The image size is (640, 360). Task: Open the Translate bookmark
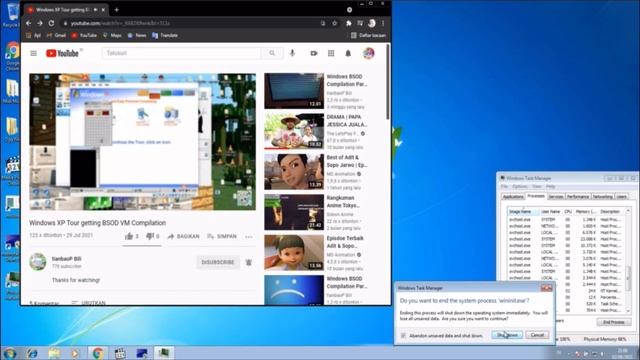coord(165,36)
